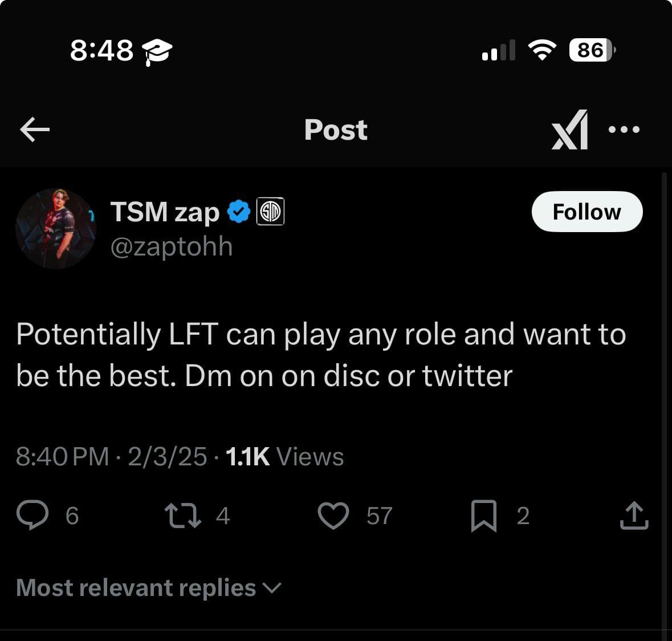Open the Grok AI icon
The height and width of the screenshot is (641, 672).
569,130
